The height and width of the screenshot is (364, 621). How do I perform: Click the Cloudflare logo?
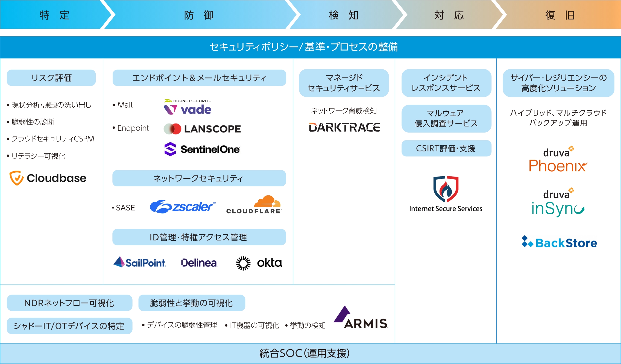click(254, 205)
